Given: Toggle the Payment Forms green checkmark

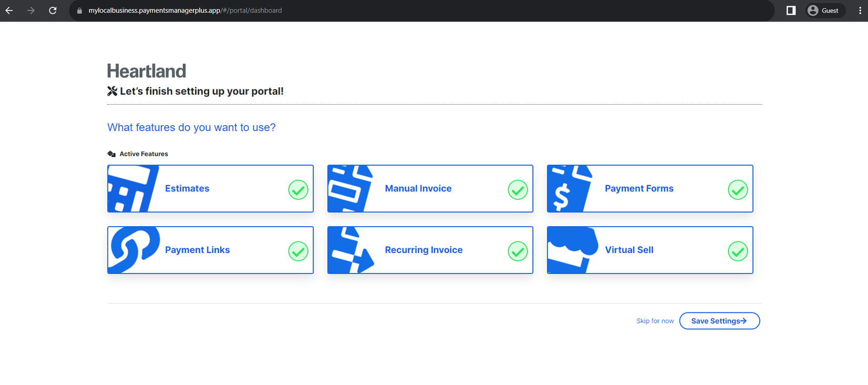Looking at the screenshot, I should 738,190.
